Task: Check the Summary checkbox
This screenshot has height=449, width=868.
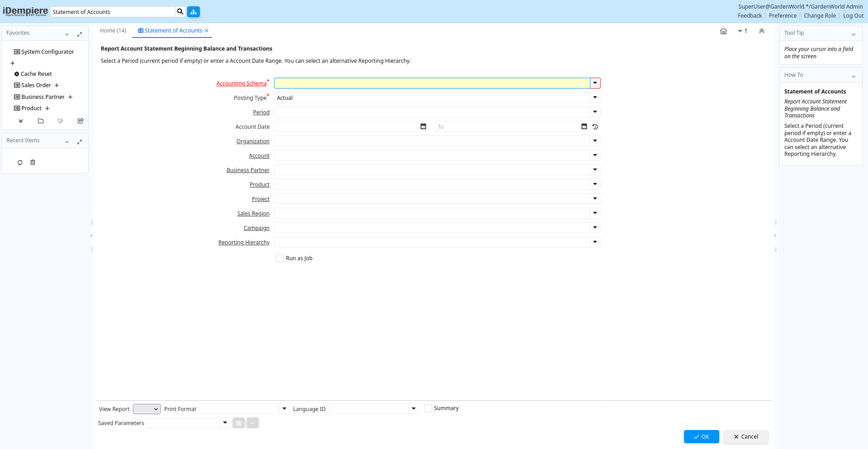Action: (428, 408)
